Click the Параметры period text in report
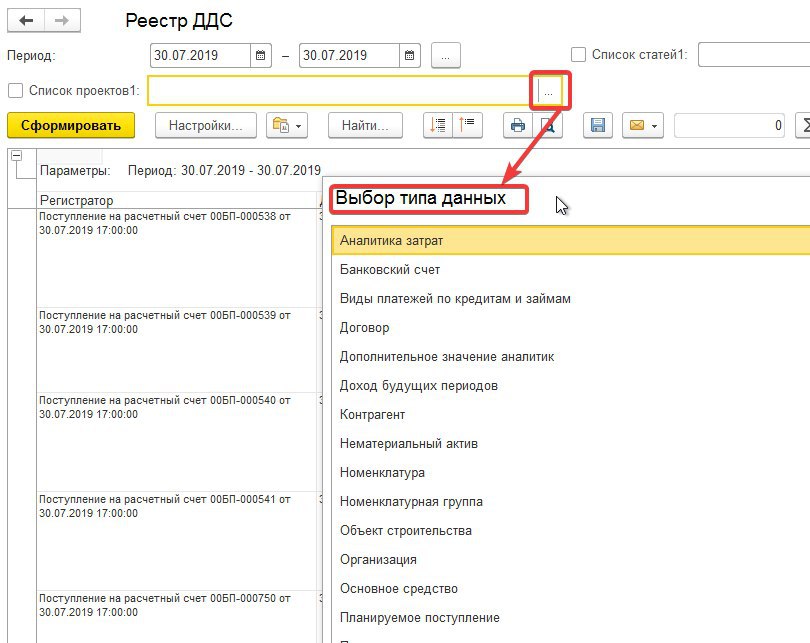Screen dimensions: 810x643 click(x=180, y=170)
